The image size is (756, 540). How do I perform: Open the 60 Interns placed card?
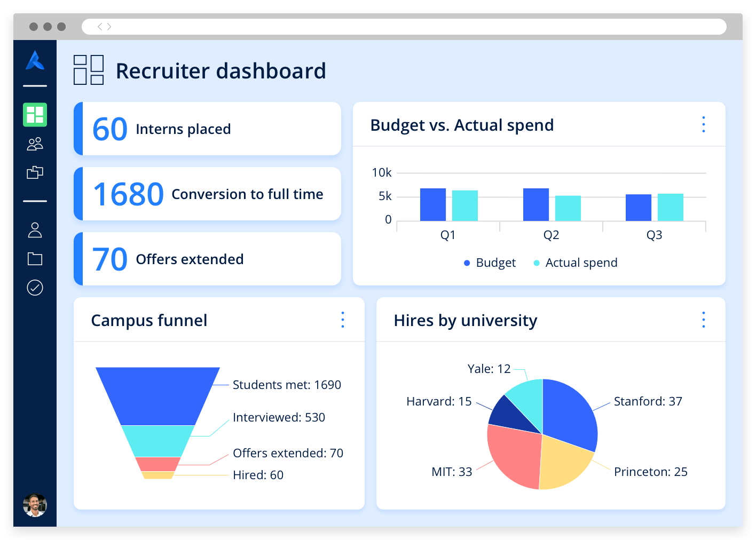point(207,129)
